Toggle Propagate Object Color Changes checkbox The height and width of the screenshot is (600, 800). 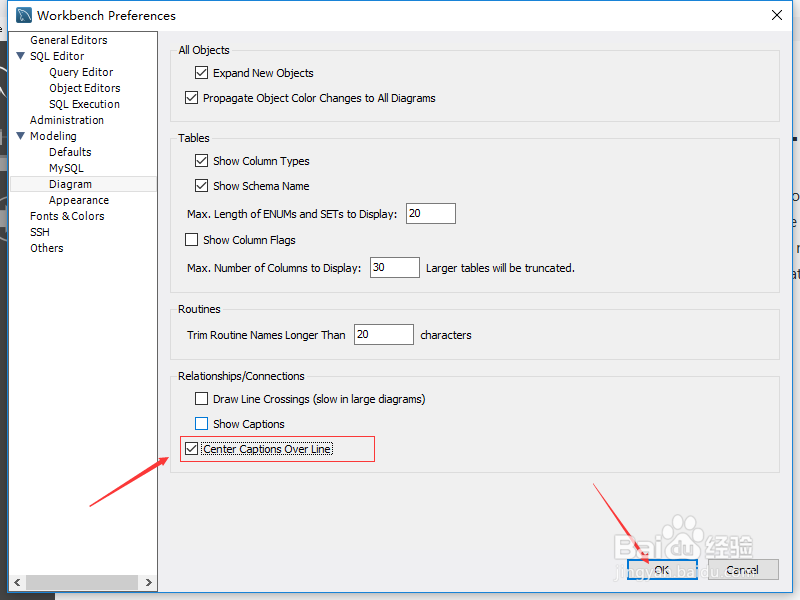tap(191, 98)
